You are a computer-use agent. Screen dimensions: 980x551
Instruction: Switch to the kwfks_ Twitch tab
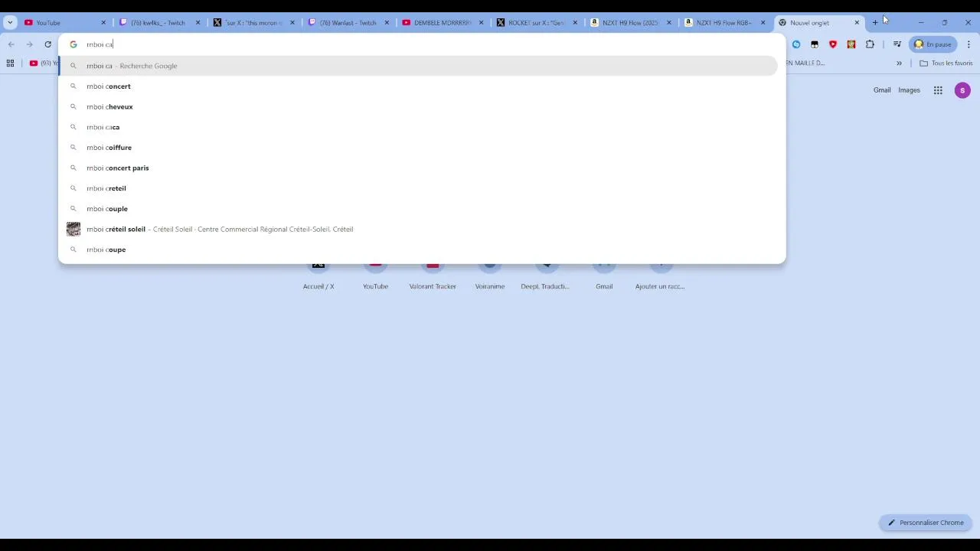coord(159,22)
